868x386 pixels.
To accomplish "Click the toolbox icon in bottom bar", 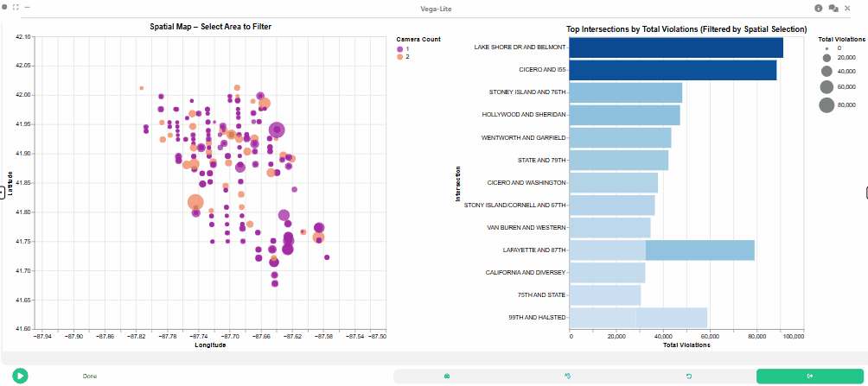I will tap(447, 376).
